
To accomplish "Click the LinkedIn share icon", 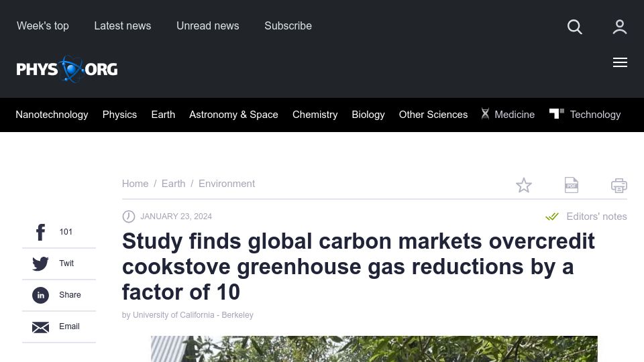I will coord(40,295).
